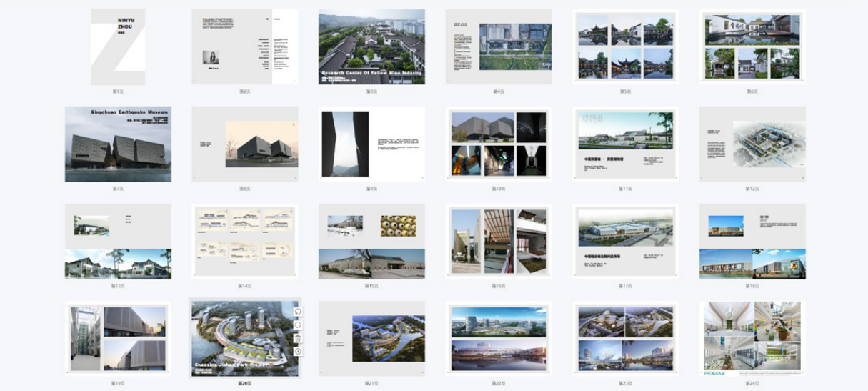Select the Qingchuan Earthquake Museum title page
The width and height of the screenshot is (868, 391).
(118, 144)
